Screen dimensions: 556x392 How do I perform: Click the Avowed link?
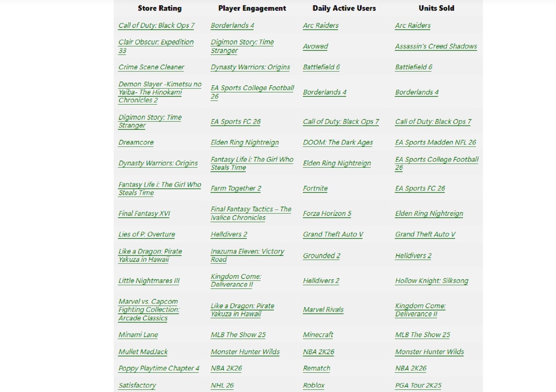pyautogui.click(x=315, y=46)
